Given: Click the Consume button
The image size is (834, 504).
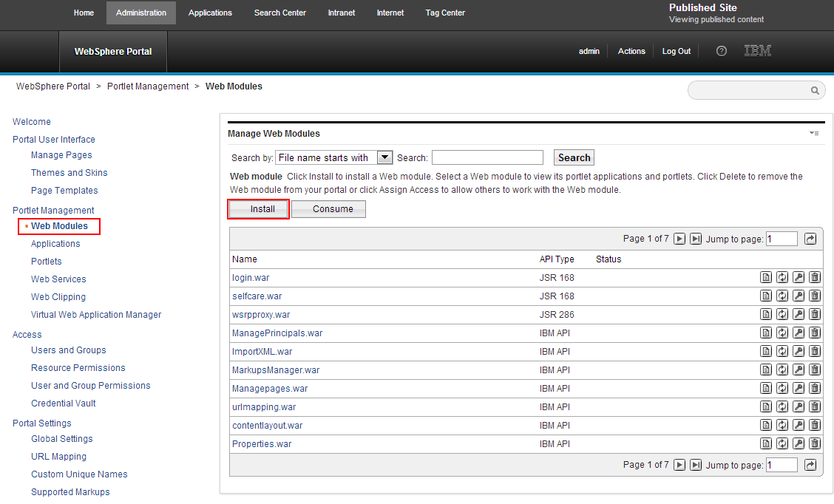Looking at the screenshot, I should click(329, 209).
